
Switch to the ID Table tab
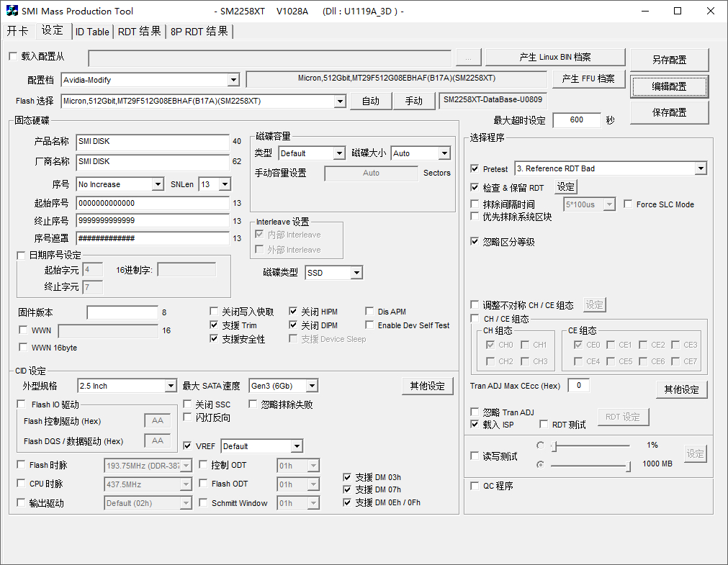(x=92, y=32)
